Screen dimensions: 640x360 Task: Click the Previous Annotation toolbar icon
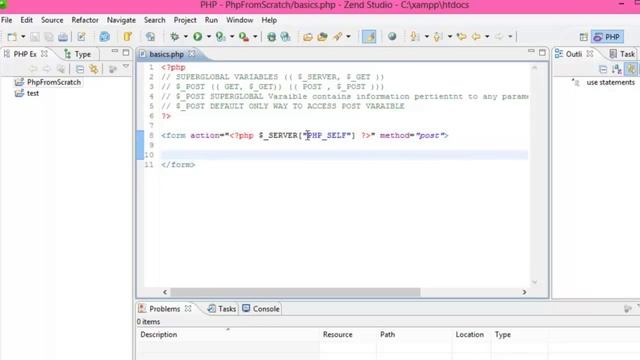438,37
